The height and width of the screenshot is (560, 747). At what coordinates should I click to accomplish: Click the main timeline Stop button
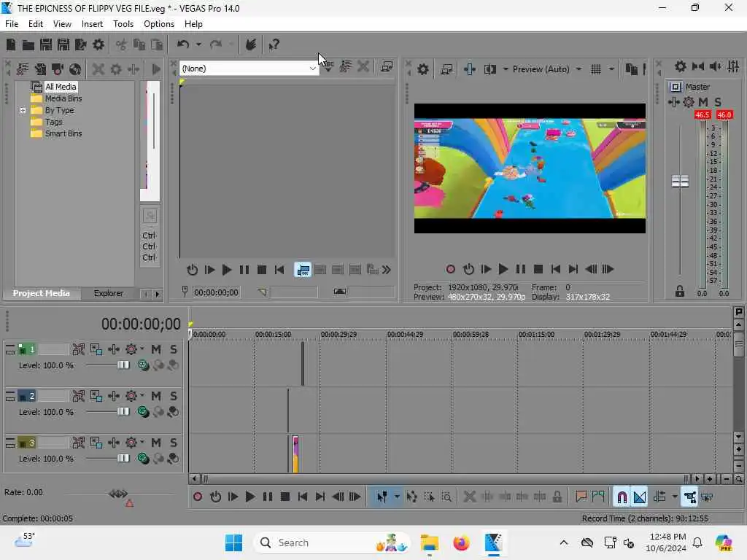click(285, 497)
